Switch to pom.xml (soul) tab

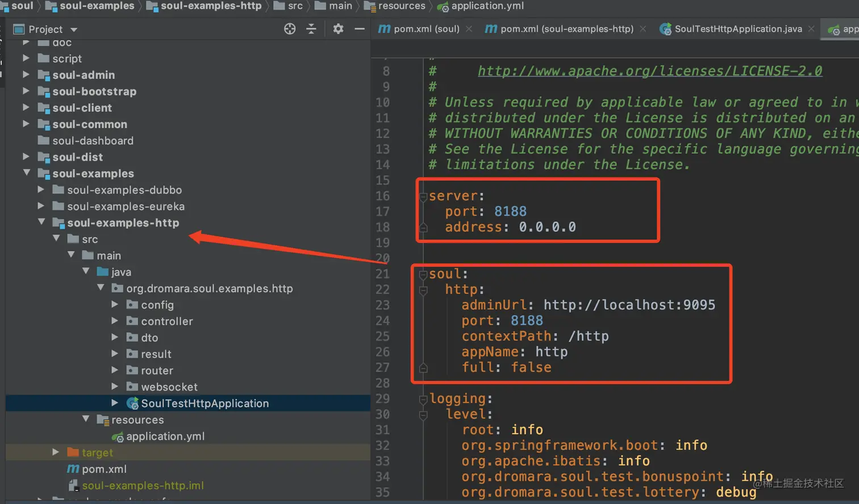coord(426,29)
